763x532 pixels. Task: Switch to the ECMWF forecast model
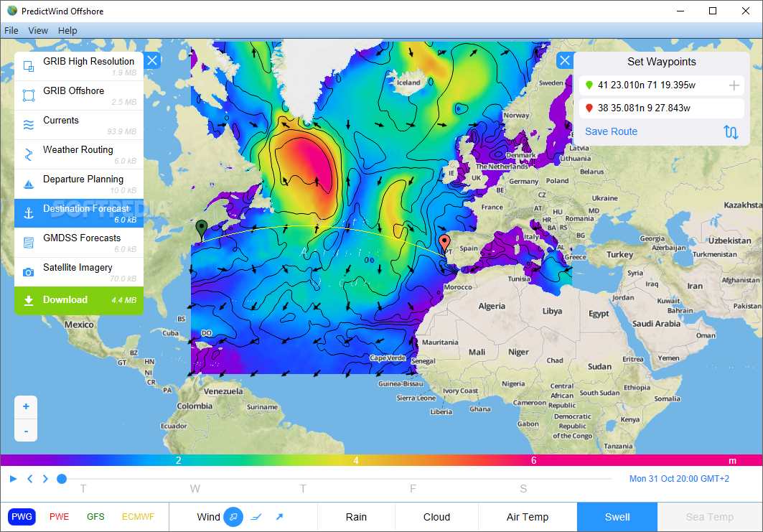click(139, 517)
